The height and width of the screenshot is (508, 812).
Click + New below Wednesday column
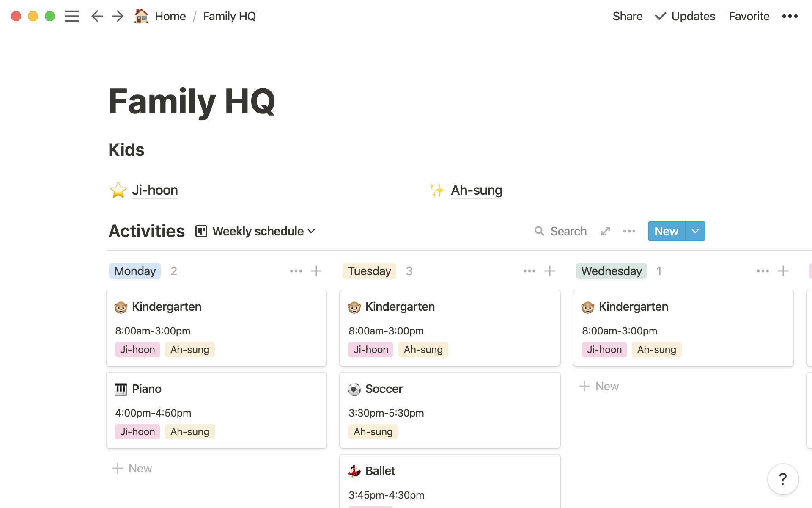(599, 386)
